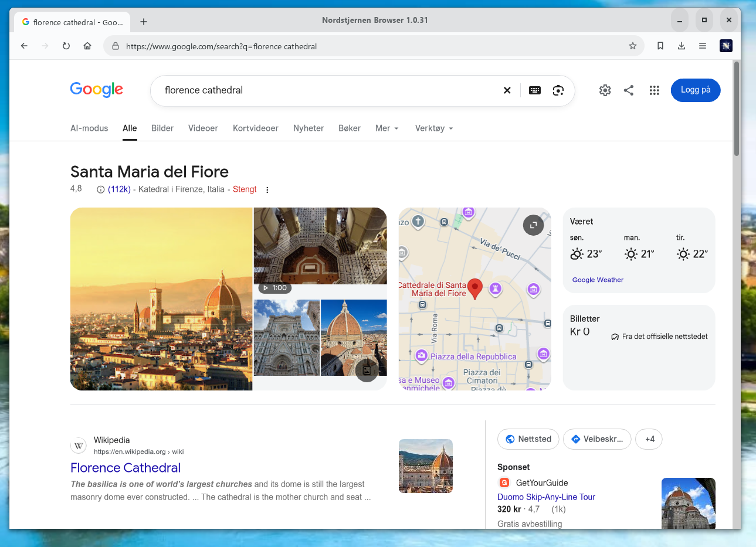Share this search result page
Viewport: 756px width, 547px height.
coord(629,90)
